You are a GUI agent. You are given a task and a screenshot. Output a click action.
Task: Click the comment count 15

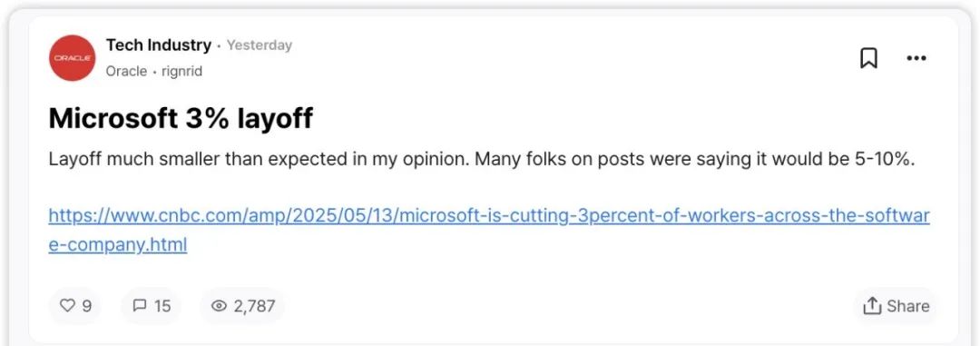point(162,306)
